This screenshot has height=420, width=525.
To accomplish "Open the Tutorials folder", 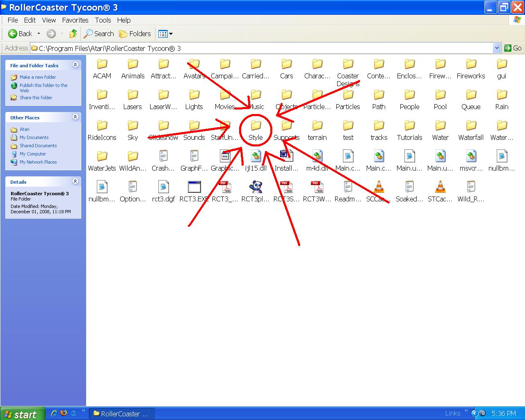I will click(x=409, y=130).
